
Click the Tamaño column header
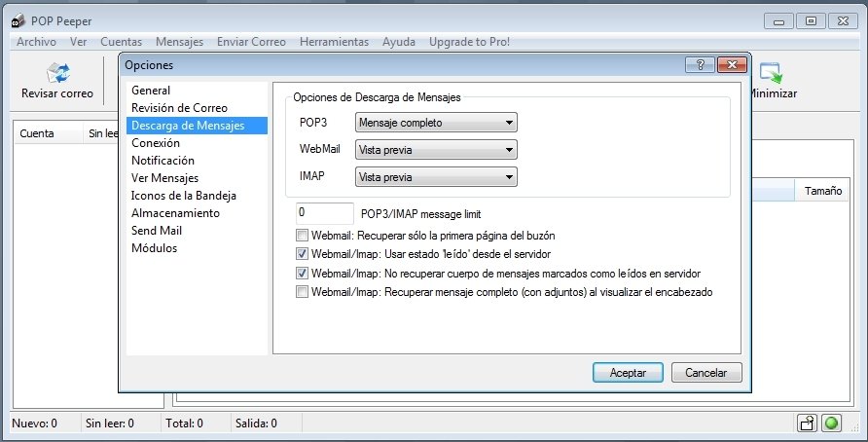coord(822,191)
